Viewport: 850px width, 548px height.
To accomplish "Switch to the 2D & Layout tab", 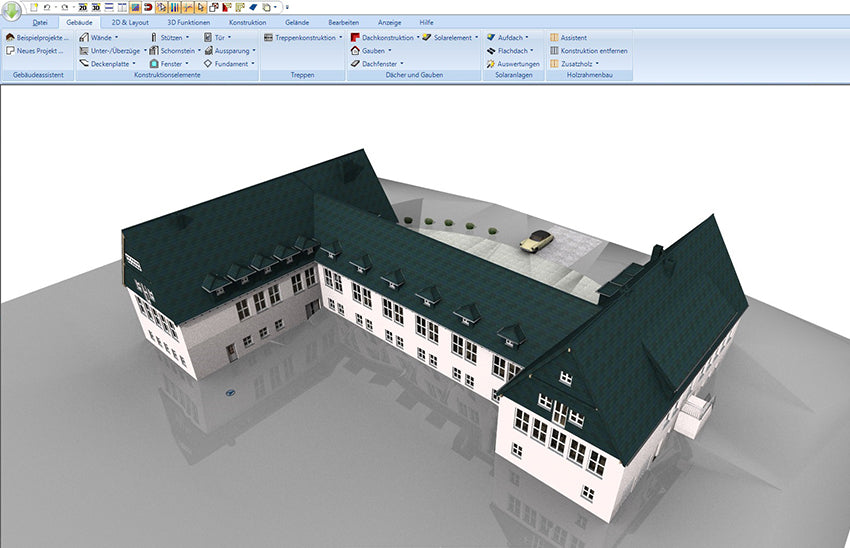I will pyautogui.click(x=128, y=21).
